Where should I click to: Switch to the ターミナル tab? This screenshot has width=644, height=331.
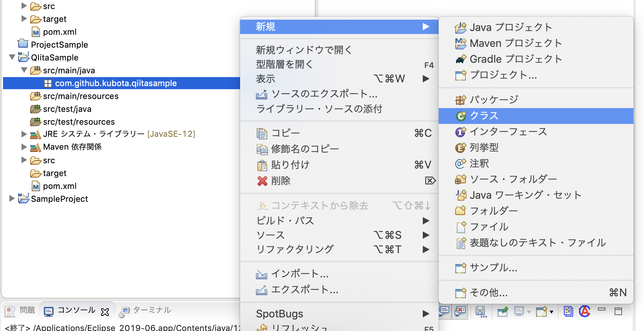[x=145, y=311]
